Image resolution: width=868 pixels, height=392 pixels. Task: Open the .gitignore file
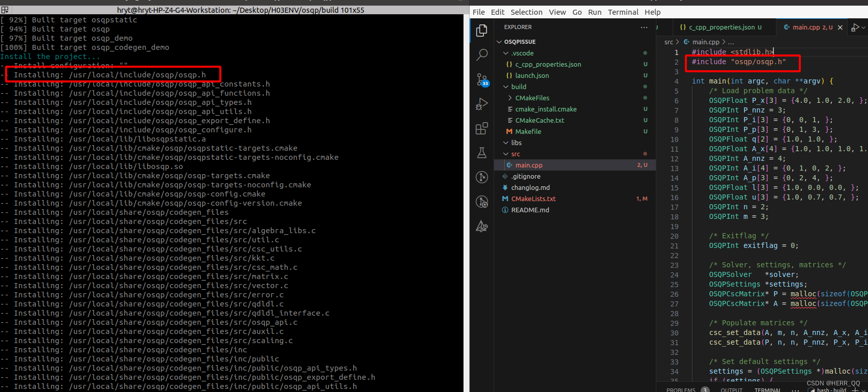tap(575, 176)
